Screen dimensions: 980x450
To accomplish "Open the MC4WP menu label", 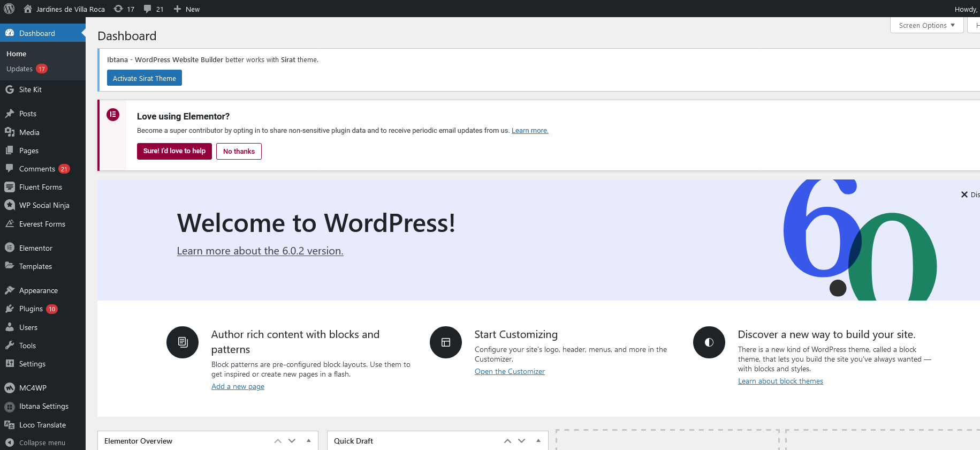I will click(33, 388).
